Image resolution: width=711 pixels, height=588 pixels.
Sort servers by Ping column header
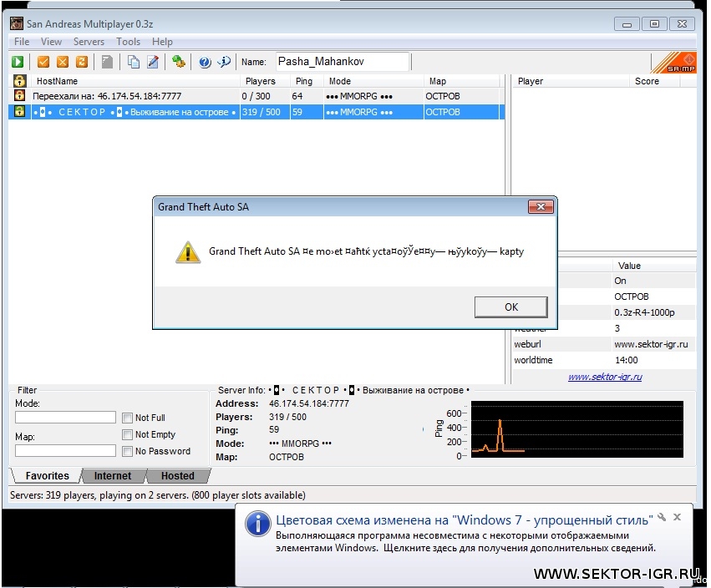(x=307, y=81)
